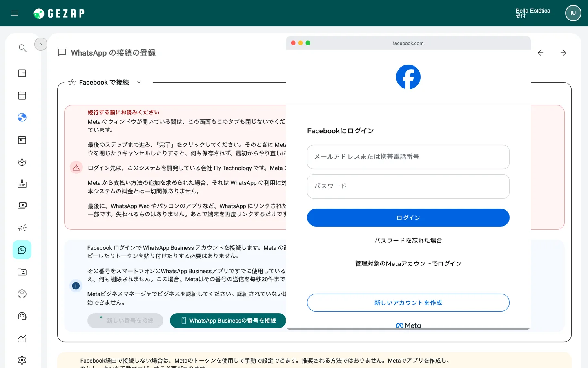Click the blue info icon
This screenshot has width=588, height=368.
[x=76, y=286]
